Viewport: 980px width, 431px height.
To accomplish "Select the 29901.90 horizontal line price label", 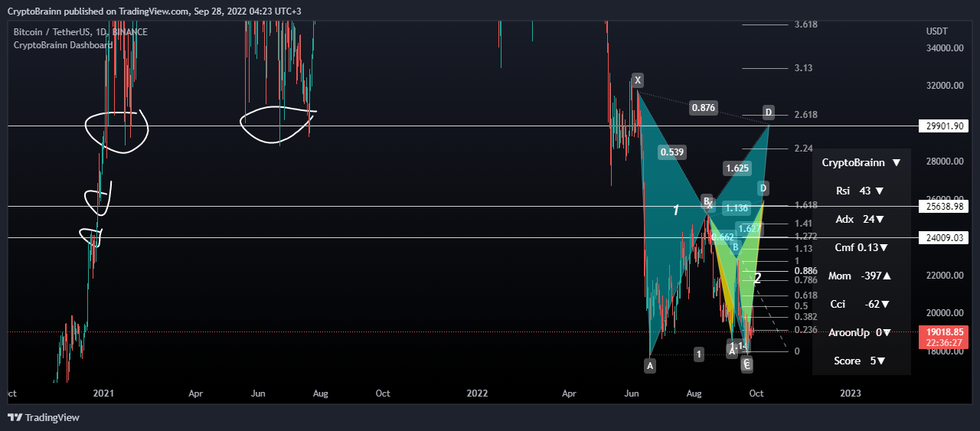I will point(943,126).
